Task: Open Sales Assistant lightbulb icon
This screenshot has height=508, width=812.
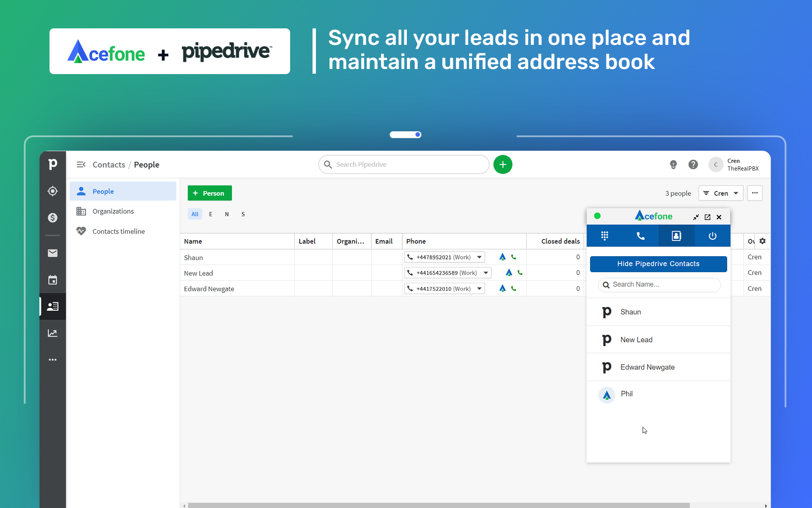Action: pos(673,165)
